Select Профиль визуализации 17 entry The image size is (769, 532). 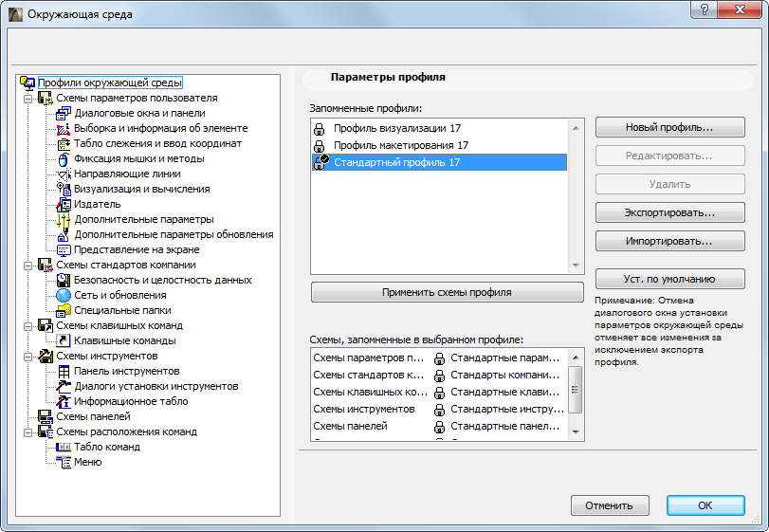[x=439, y=128]
